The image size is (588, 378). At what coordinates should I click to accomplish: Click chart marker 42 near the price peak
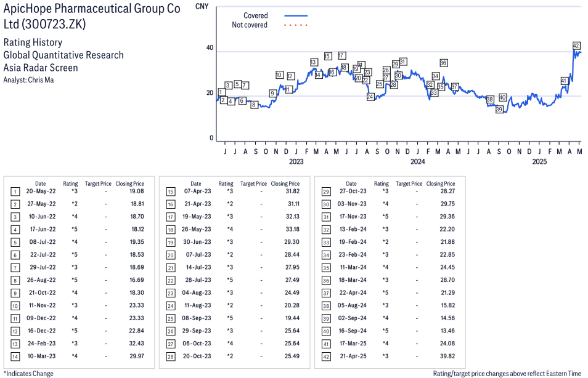point(576,46)
